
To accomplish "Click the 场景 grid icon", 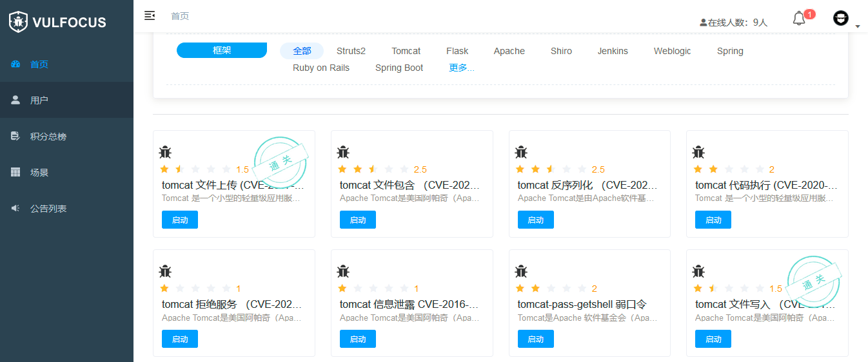I will pyautogui.click(x=16, y=172).
